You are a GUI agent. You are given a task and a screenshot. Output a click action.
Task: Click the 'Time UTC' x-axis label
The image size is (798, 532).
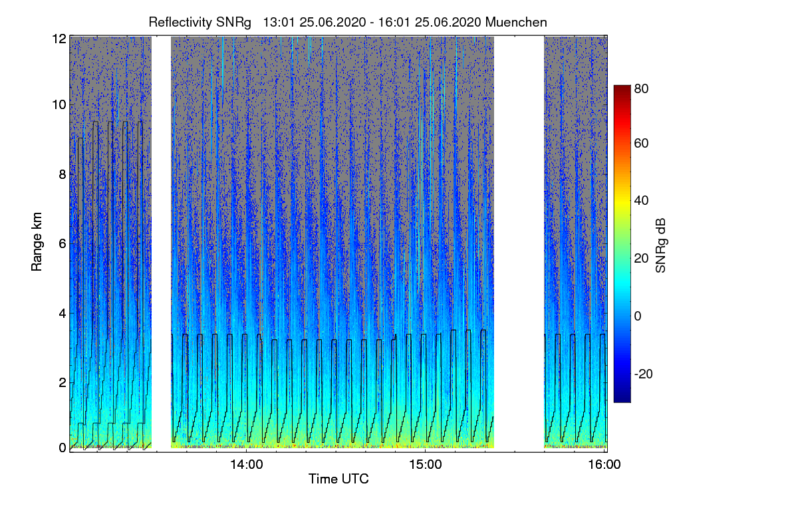pyautogui.click(x=338, y=479)
